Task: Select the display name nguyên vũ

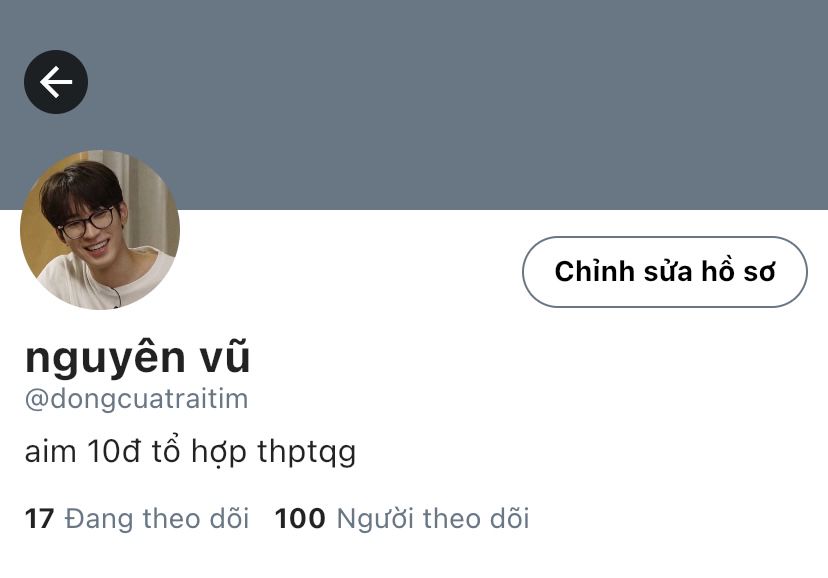Action: 137,357
